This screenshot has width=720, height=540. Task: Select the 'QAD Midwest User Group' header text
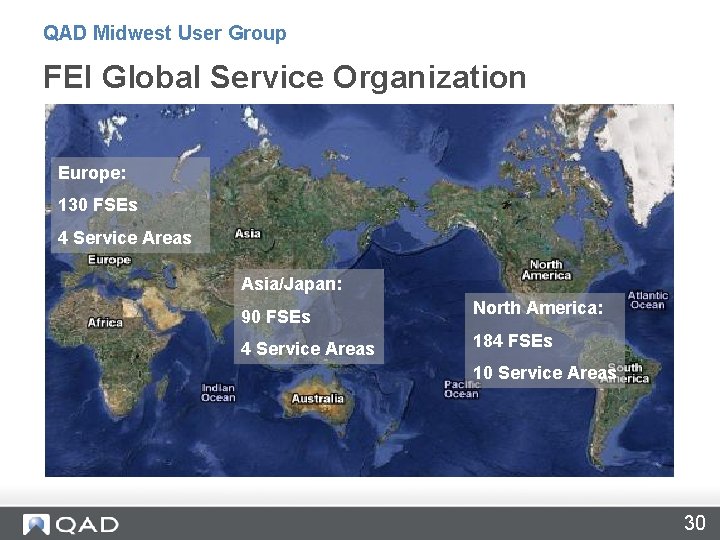[165, 33]
